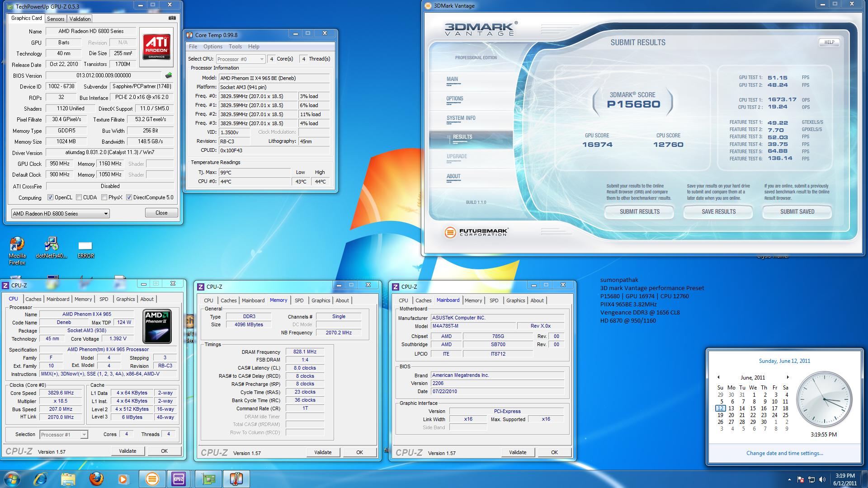Switch to 3DMark Vantage taskbar button
Viewport: 868px width, 488px height.
[152, 479]
